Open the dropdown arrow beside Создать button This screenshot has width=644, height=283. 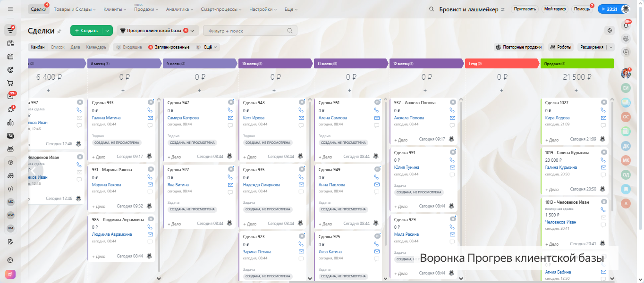click(108, 31)
